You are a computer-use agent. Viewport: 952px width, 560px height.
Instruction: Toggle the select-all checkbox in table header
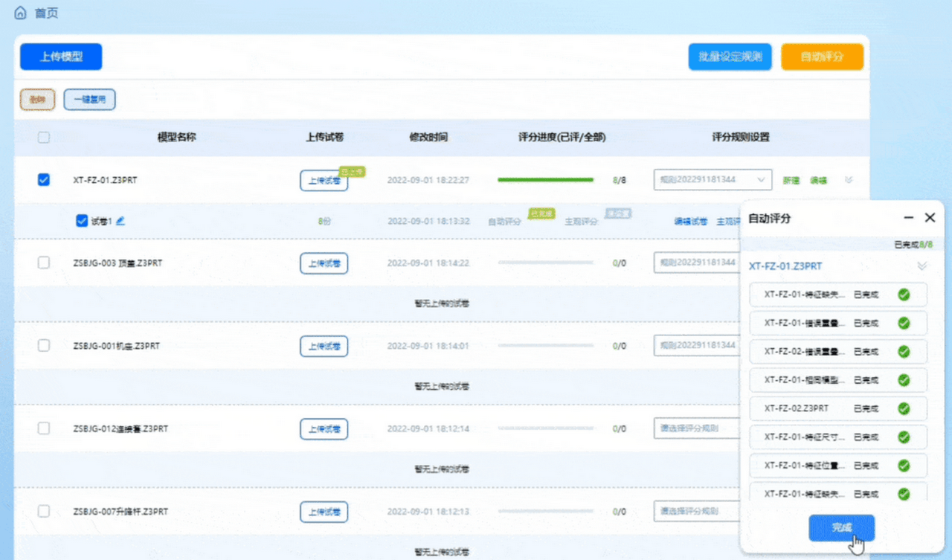click(44, 138)
